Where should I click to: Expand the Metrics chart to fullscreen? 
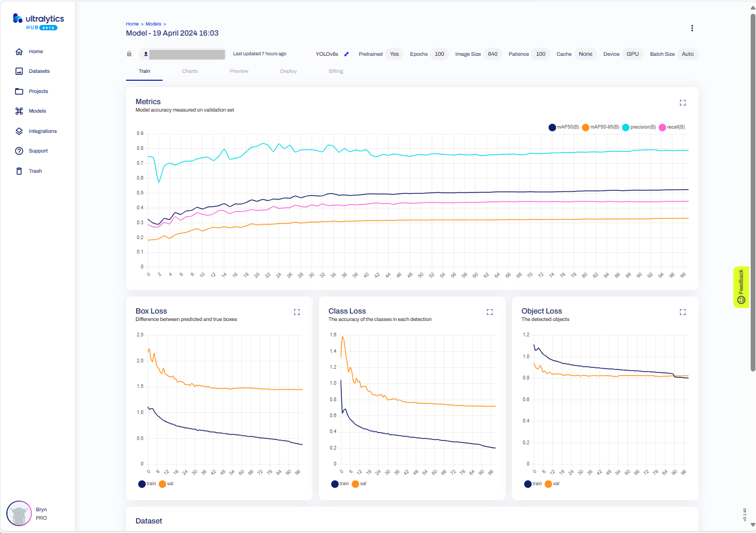point(683,103)
